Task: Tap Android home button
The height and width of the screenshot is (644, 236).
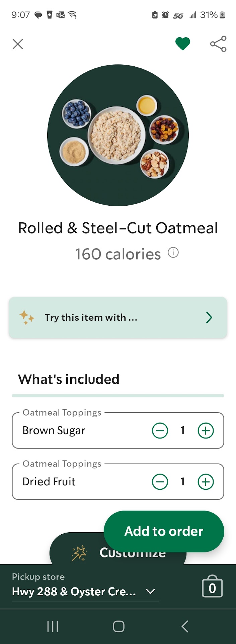Action: click(119, 626)
